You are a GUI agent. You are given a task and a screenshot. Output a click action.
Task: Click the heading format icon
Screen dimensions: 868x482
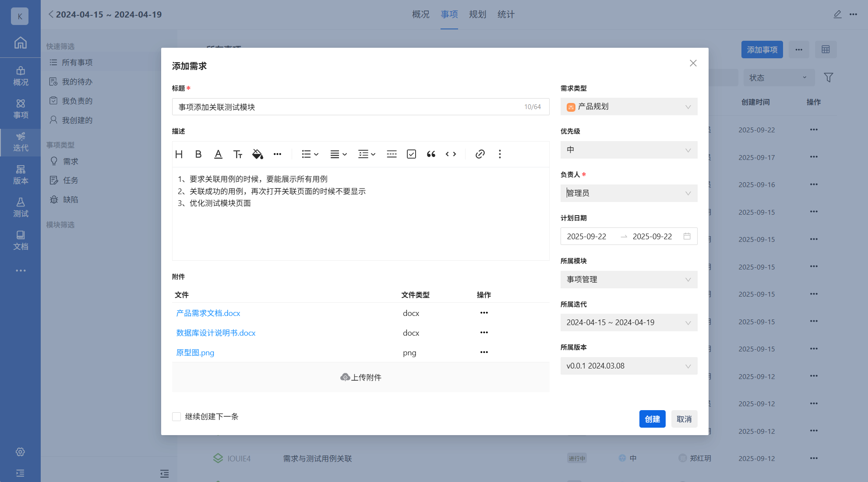tap(179, 154)
